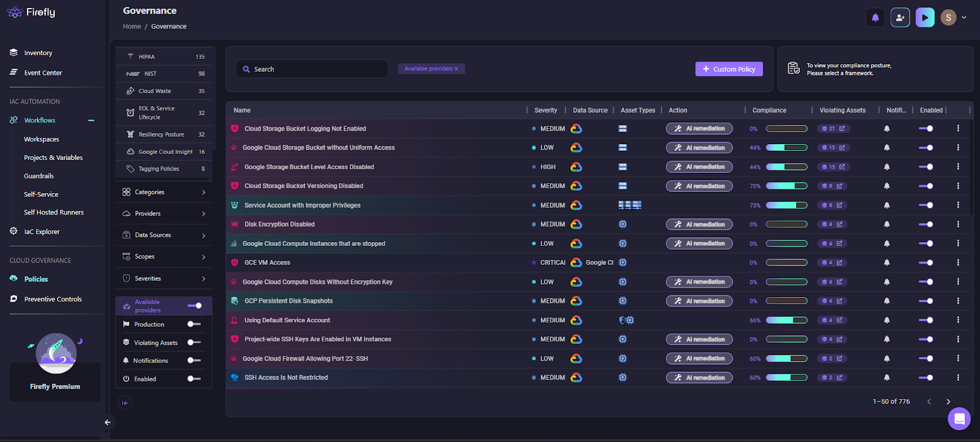Screen dimensions: 980x442
Task: Open more options for GCE VM Access row
Action: [x=958, y=262]
